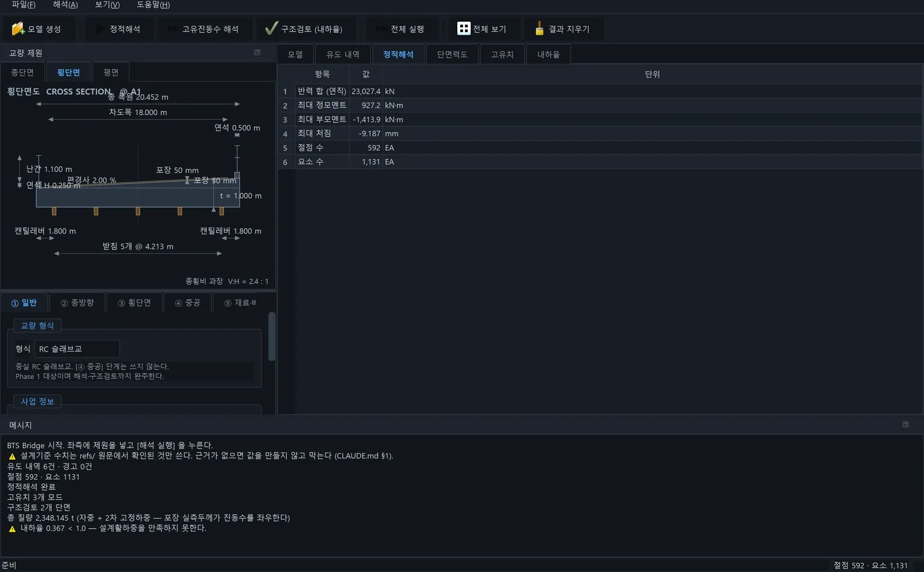Click the 모델 생성 folder icon
The image size is (924, 572).
point(18,28)
